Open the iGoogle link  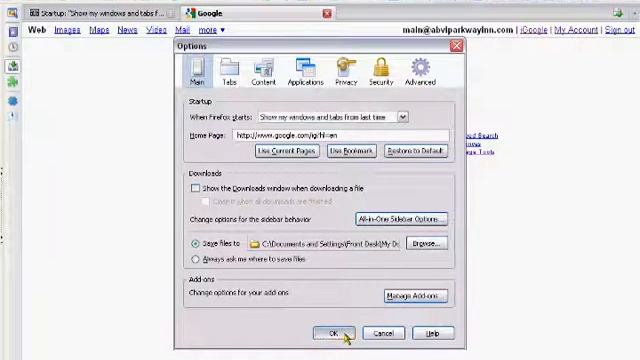tap(534, 30)
